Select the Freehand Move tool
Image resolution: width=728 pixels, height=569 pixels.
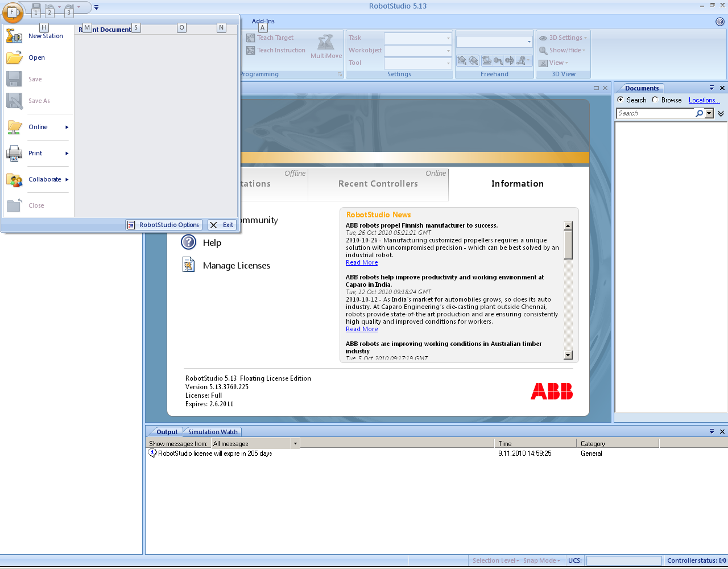462,60
